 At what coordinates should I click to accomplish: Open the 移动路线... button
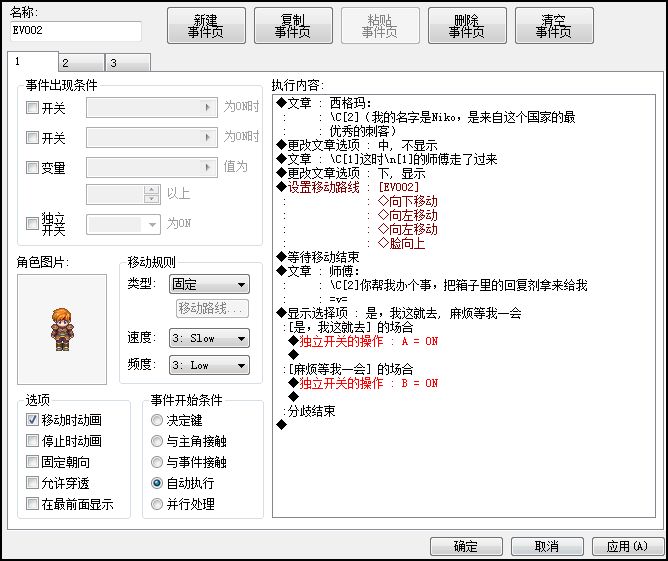[x=212, y=308]
